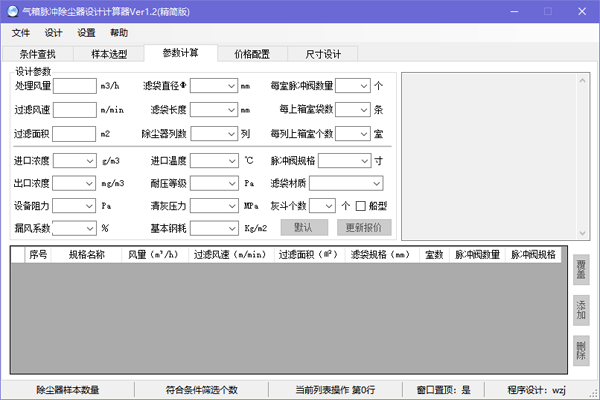
Task: Click the 滤袋规格 (mm) column header
Action: 382,255
